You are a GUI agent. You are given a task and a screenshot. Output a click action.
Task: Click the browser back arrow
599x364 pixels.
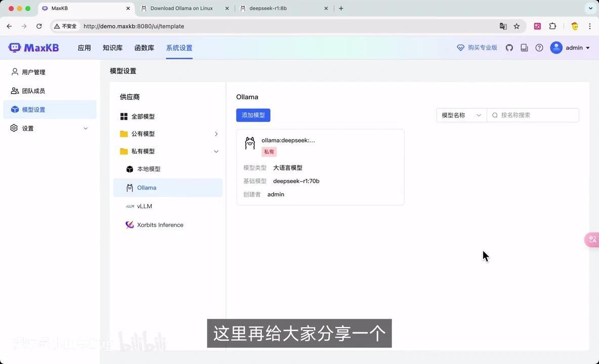(x=9, y=26)
